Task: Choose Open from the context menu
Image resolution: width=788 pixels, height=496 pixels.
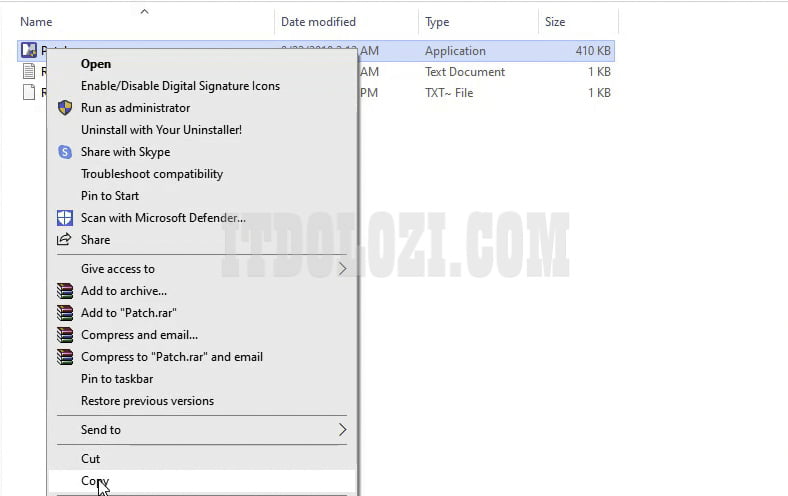Action: (x=96, y=64)
